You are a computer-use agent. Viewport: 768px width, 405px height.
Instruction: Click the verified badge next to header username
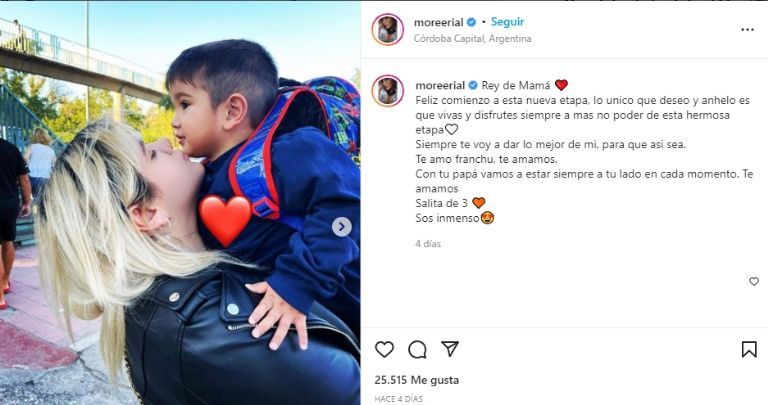(x=471, y=22)
